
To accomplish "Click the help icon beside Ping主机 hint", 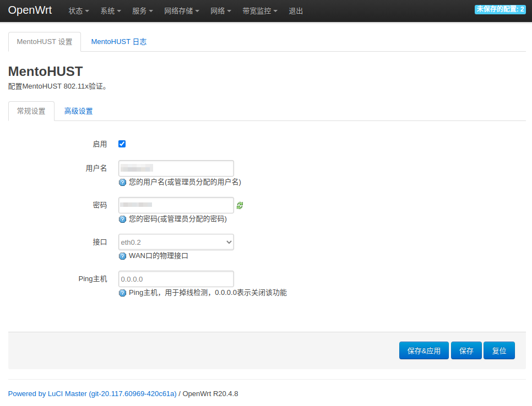I will click(122, 293).
